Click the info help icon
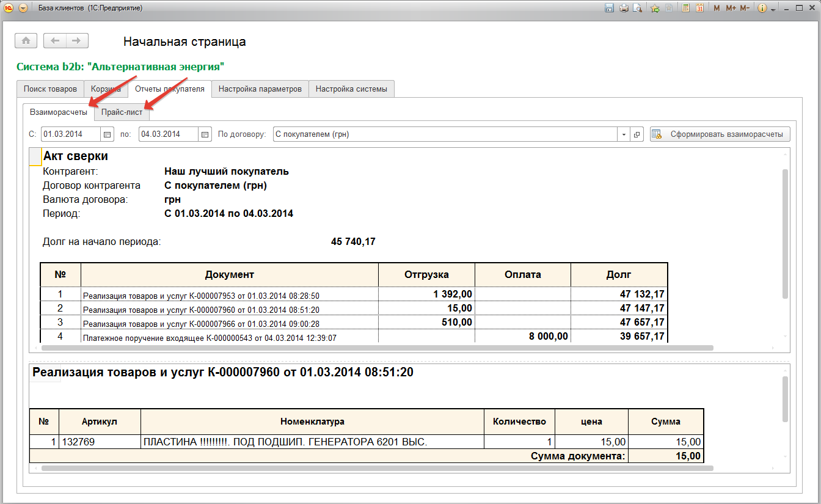This screenshot has width=821, height=504. click(x=762, y=8)
